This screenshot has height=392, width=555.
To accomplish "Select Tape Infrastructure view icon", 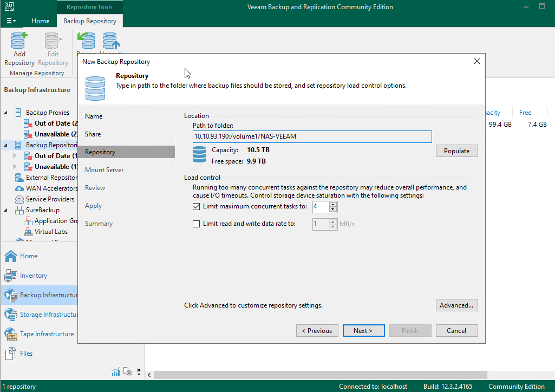I will 11,334.
